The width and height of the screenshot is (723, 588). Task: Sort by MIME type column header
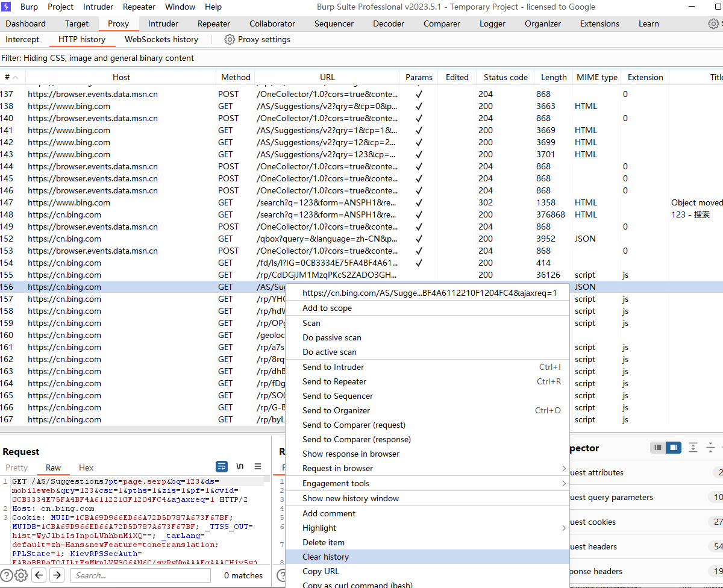[597, 77]
